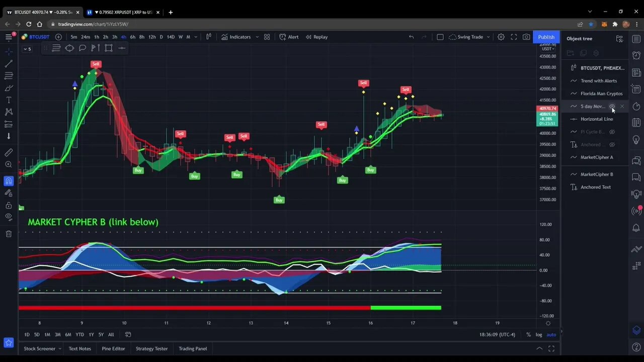644x362 pixels.
Task: Click the compare add symbol plus icon
Action: pyautogui.click(x=58, y=37)
